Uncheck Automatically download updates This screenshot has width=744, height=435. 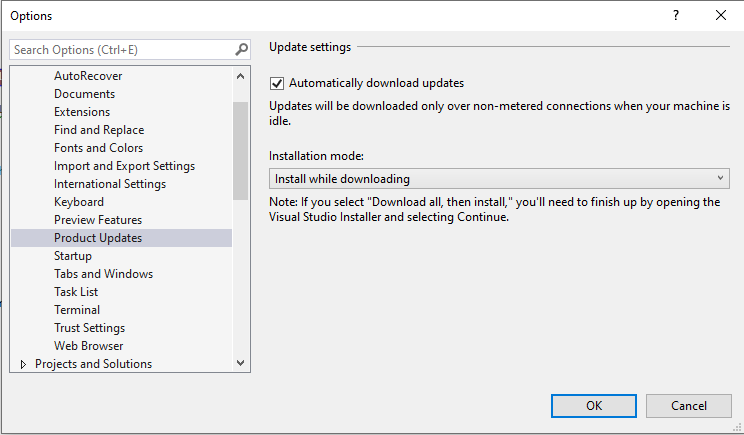point(277,83)
